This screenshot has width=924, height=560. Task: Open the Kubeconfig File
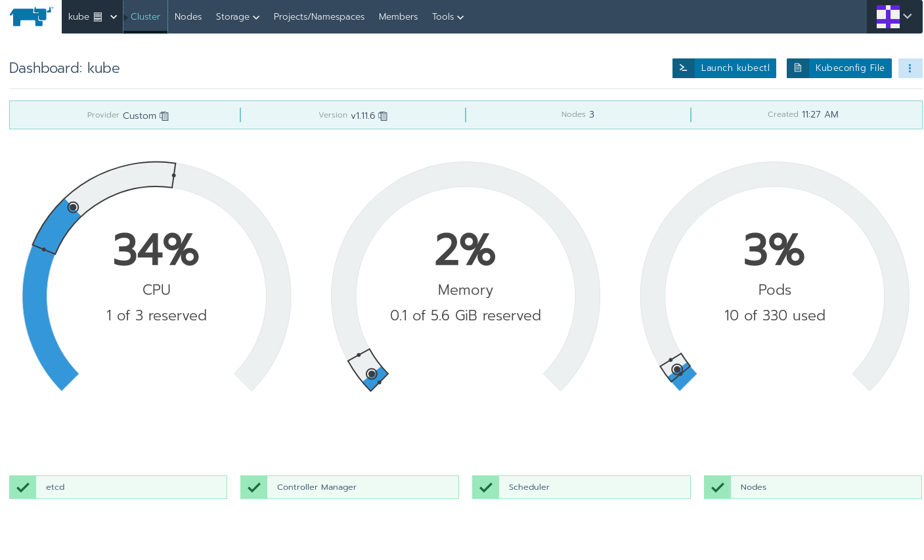[839, 68]
